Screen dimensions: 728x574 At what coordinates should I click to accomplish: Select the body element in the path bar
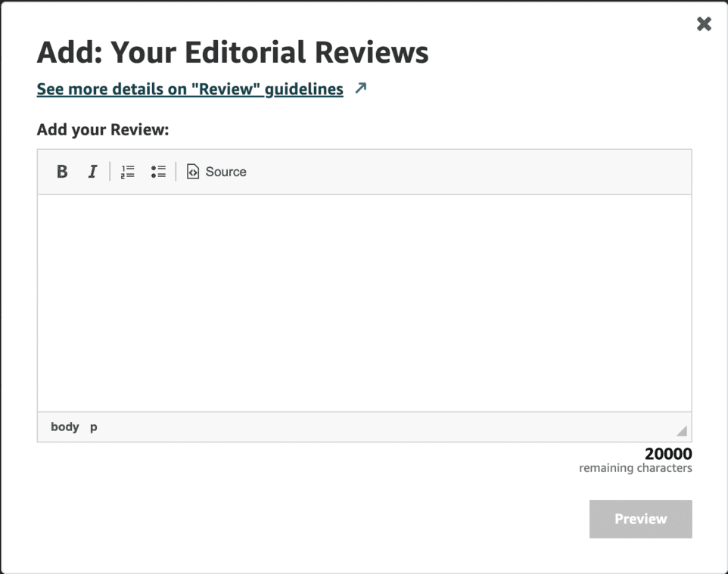tap(64, 427)
